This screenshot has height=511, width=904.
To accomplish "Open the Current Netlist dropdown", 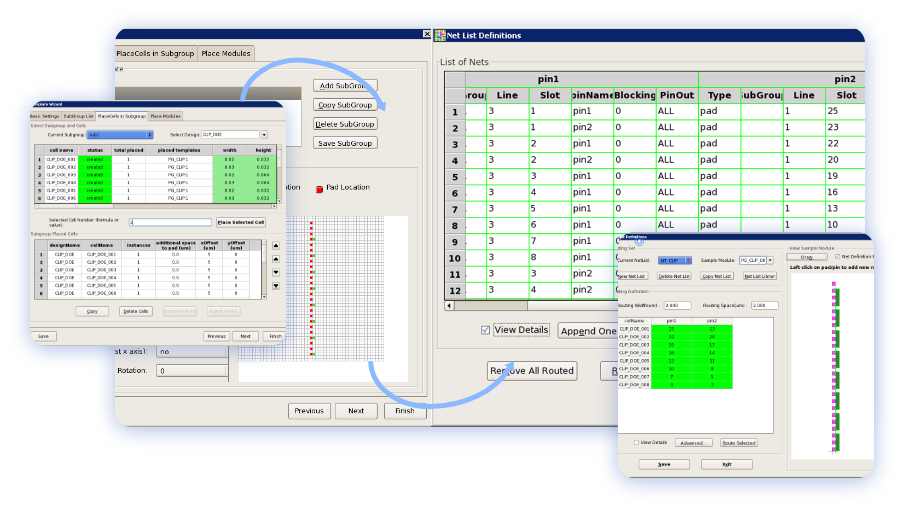I will pos(689,260).
